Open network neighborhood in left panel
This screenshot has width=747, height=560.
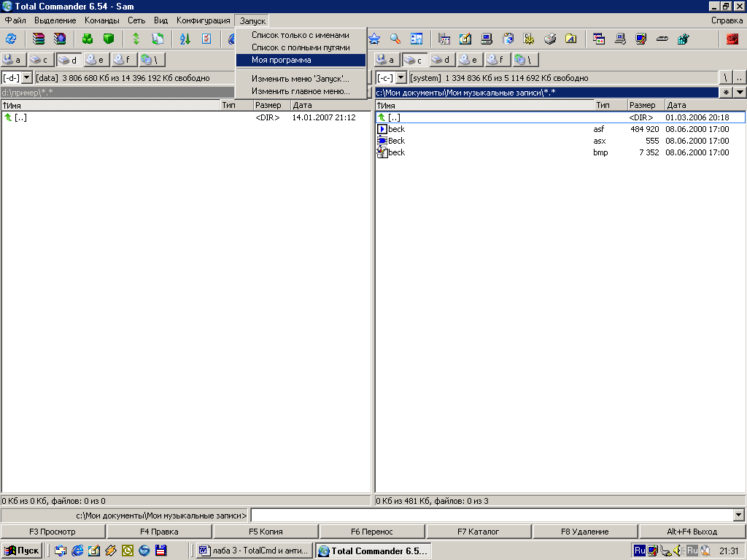point(152,60)
